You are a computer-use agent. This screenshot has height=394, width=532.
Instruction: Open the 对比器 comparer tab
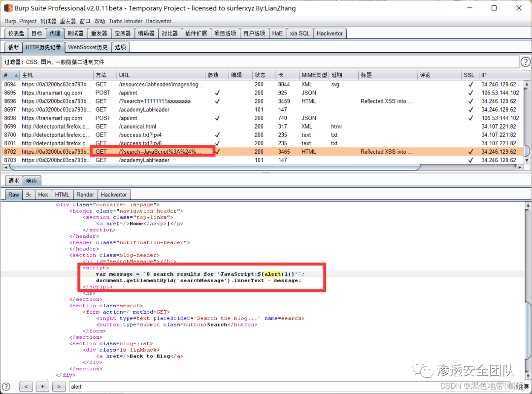coord(169,33)
